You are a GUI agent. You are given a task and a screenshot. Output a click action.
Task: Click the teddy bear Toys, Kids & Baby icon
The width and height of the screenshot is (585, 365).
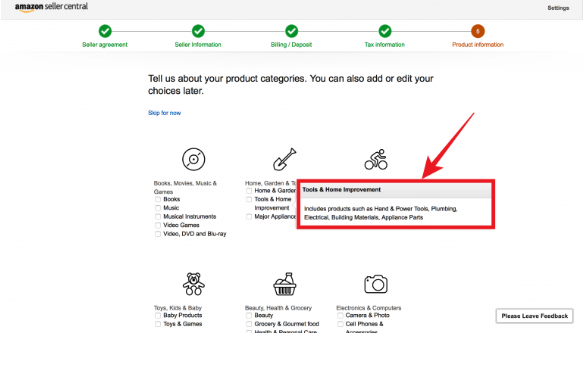click(193, 284)
